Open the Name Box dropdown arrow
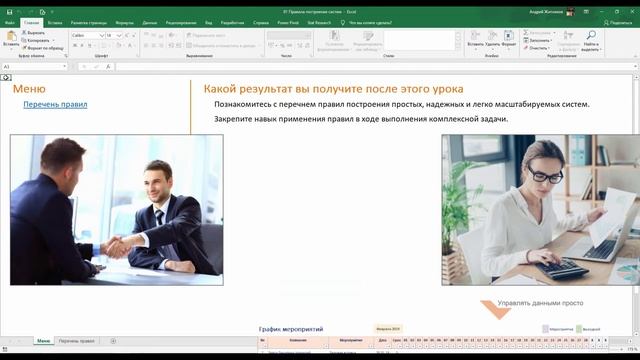Screen dimensions: 640x360 pos(64,67)
